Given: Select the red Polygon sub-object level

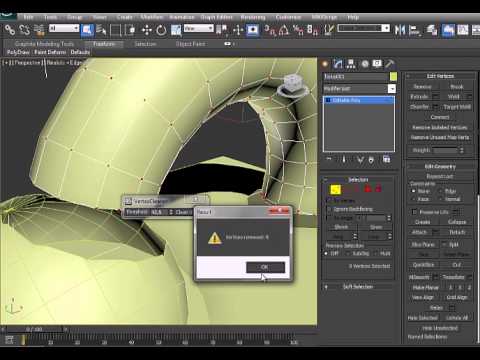Looking at the screenshot, I should pyautogui.click(x=367, y=189).
